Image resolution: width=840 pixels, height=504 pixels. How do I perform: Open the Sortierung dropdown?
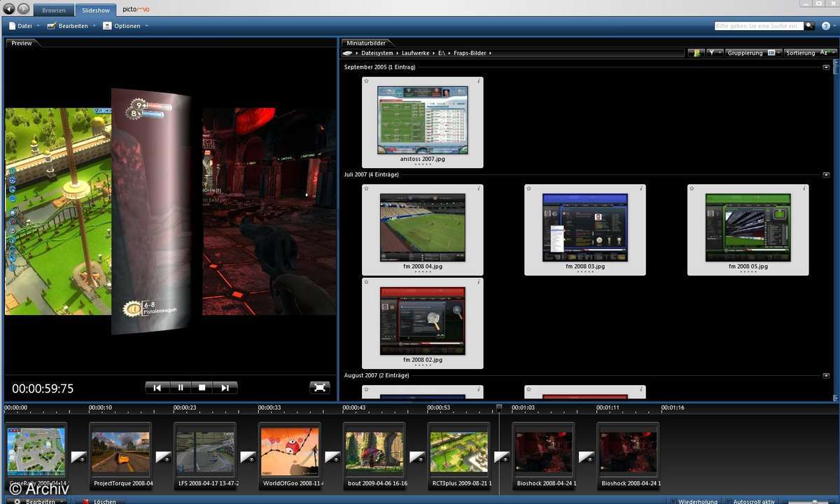810,53
